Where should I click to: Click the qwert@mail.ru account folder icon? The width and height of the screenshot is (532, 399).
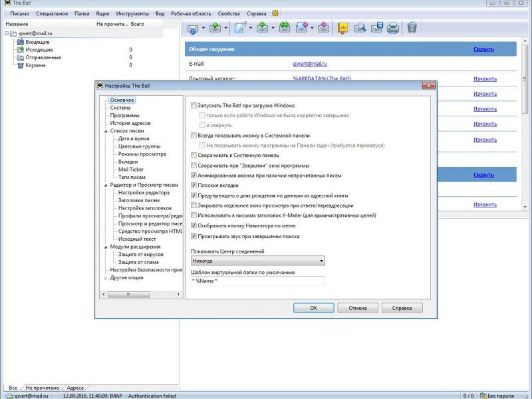(x=13, y=34)
